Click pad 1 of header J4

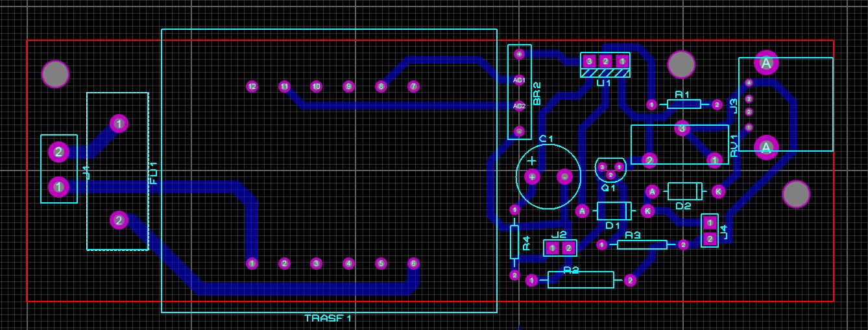[710, 224]
